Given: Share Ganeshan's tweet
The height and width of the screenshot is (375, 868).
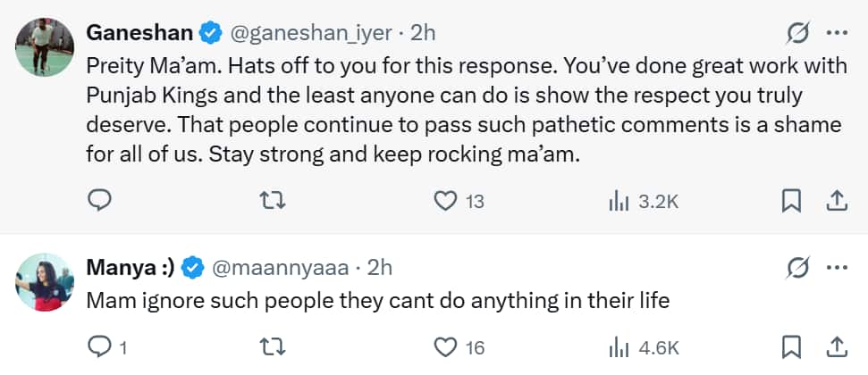Looking at the screenshot, I should (836, 202).
